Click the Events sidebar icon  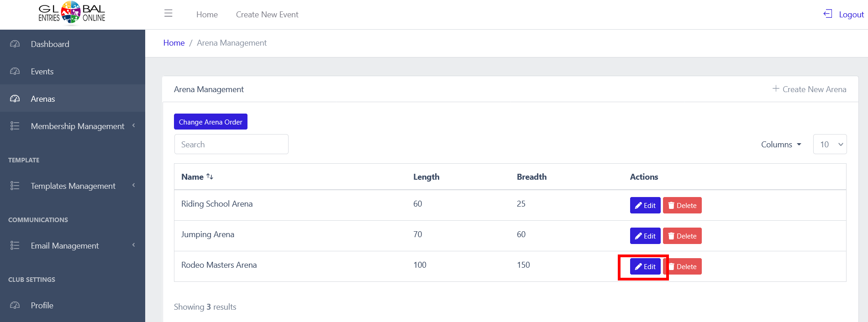point(15,72)
